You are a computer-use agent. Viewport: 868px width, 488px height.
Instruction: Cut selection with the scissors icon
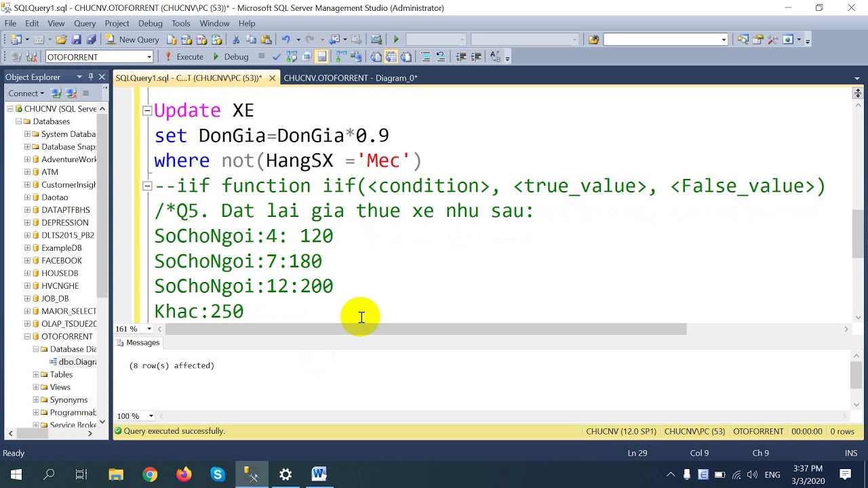(236, 39)
